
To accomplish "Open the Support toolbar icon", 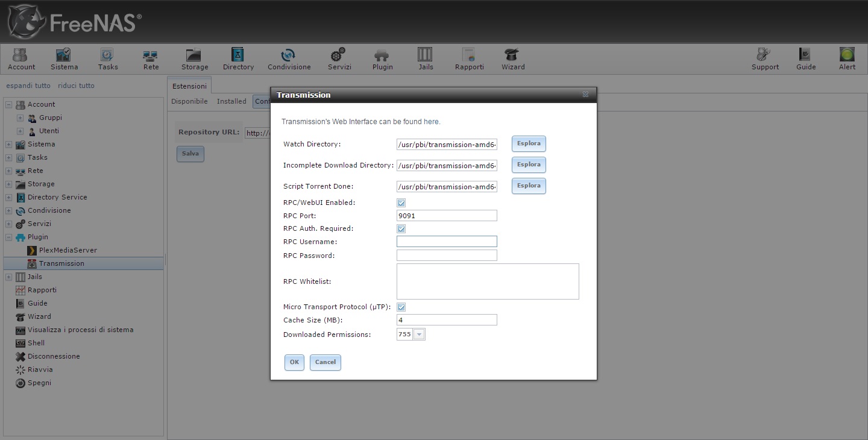I will pos(765,59).
